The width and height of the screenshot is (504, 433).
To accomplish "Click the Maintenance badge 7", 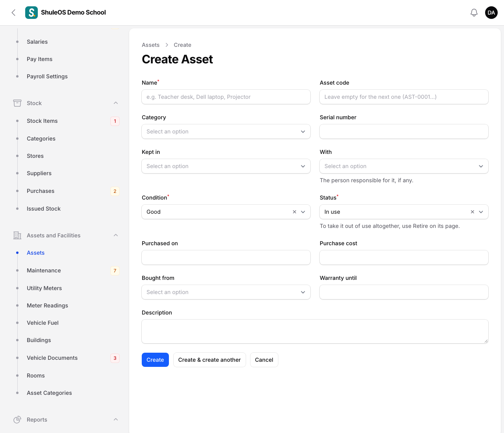I will (x=115, y=270).
